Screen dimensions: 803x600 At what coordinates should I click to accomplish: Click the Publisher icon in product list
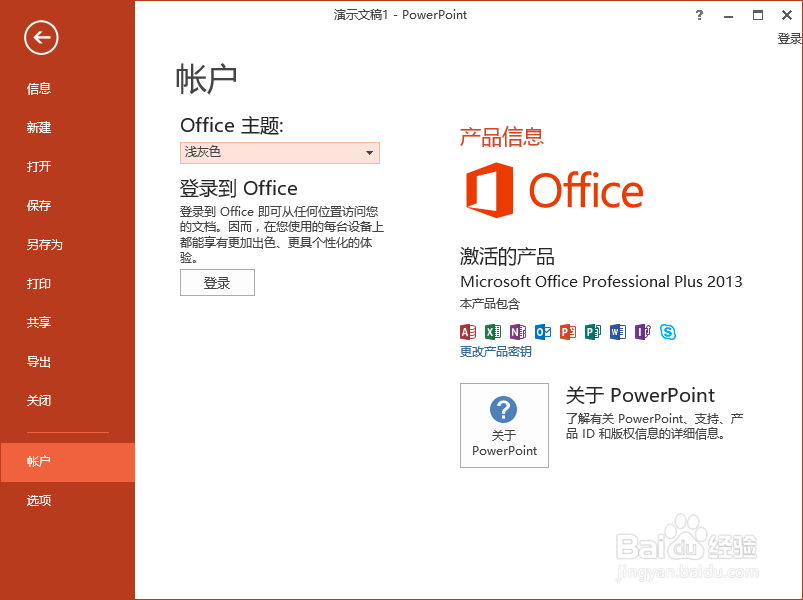[x=593, y=332]
